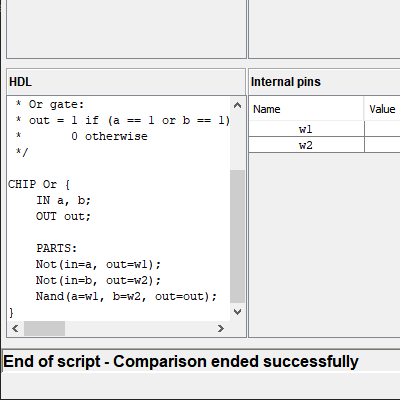Click the 'out = 1 if' comment line
The width and height of the screenshot is (400, 400).
122,120
